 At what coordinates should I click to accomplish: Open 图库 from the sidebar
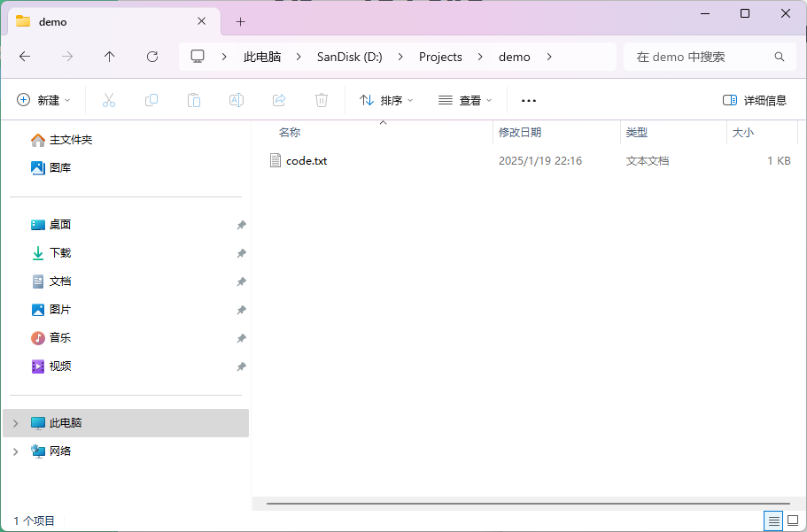[x=58, y=166]
